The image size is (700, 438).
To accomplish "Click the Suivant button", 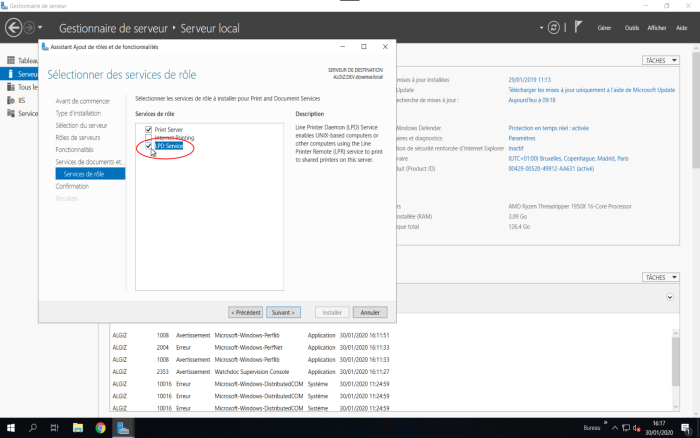I will pos(286,311).
